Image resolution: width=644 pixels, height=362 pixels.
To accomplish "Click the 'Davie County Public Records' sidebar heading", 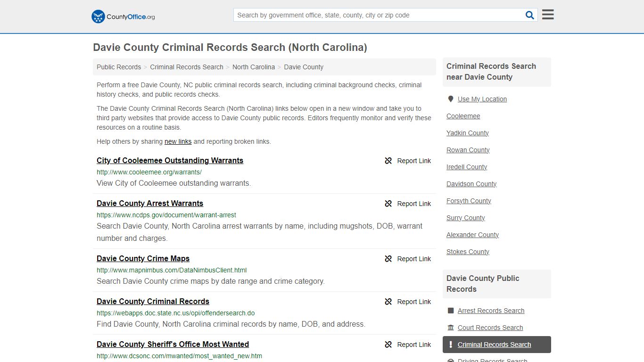I will [497, 284].
